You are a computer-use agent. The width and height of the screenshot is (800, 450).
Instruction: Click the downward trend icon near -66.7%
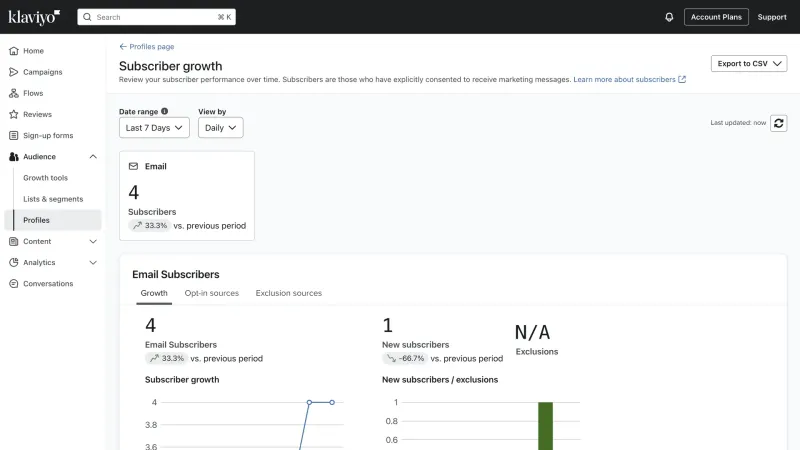391,359
